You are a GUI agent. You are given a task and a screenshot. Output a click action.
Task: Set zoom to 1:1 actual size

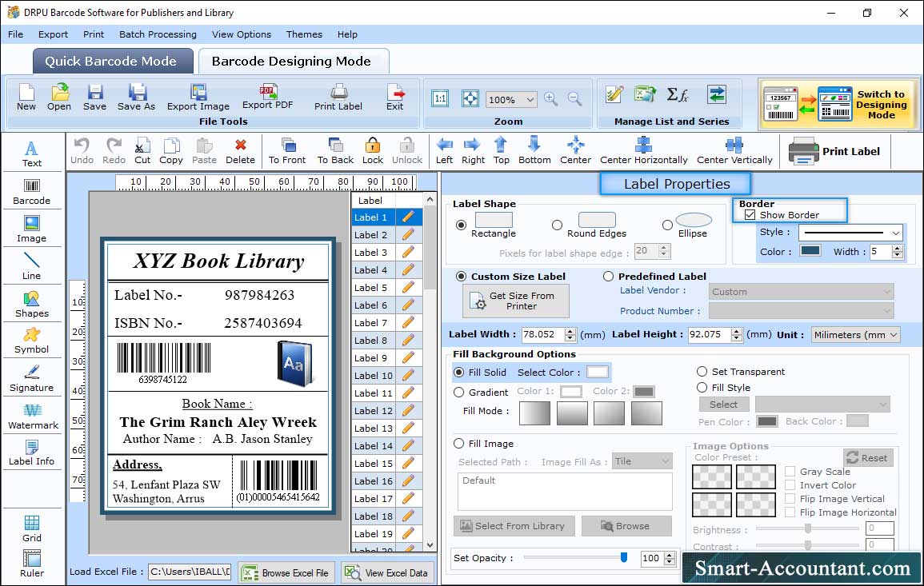(x=440, y=98)
